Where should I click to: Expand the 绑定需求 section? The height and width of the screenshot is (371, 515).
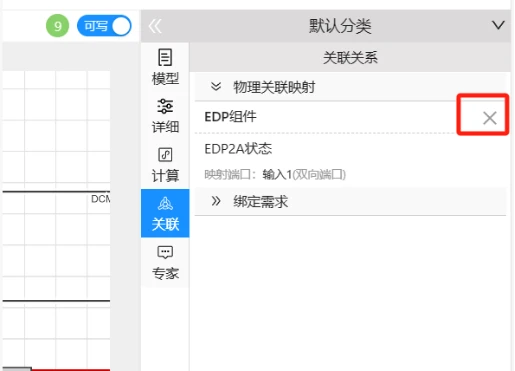(216, 201)
